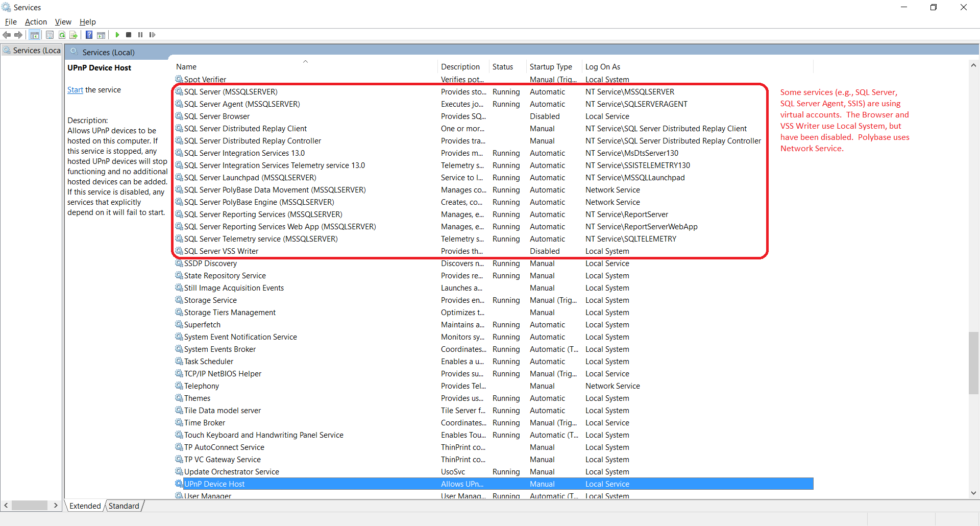980x526 pixels.
Task: Click gear icon beside Telephony
Action: (179, 386)
